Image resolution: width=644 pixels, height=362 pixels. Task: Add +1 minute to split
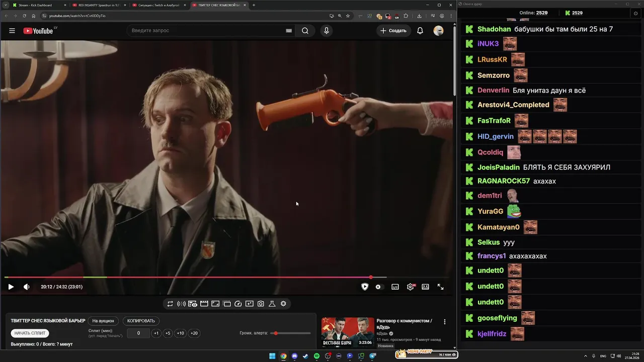[x=156, y=333]
